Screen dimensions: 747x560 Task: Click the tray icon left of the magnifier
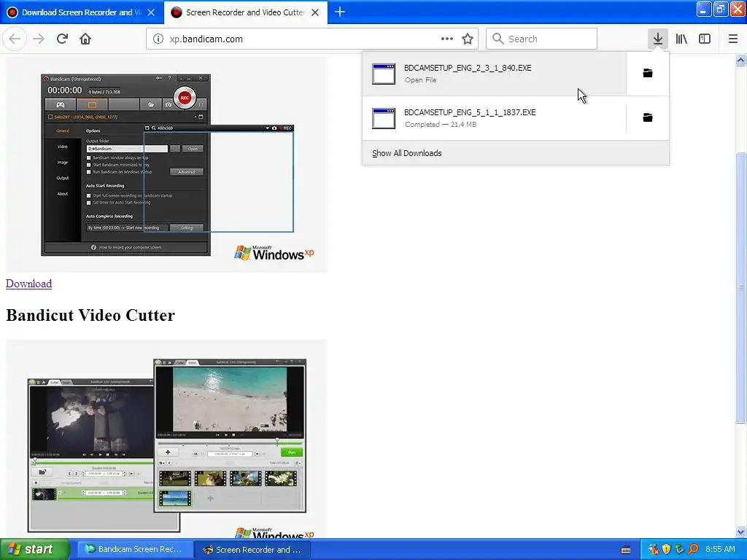pyautogui.click(x=679, y=549)
